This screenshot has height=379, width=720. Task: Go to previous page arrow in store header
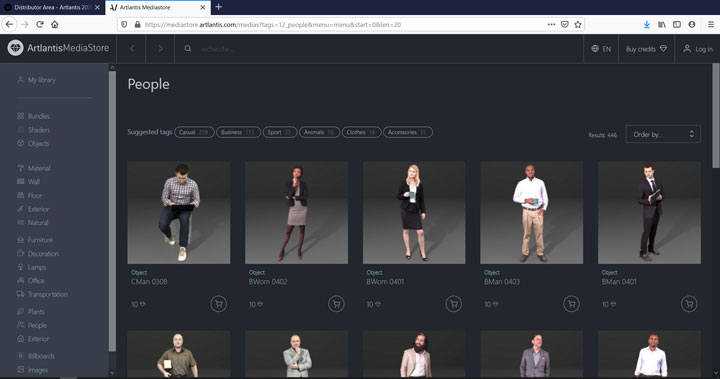(132, 48)
